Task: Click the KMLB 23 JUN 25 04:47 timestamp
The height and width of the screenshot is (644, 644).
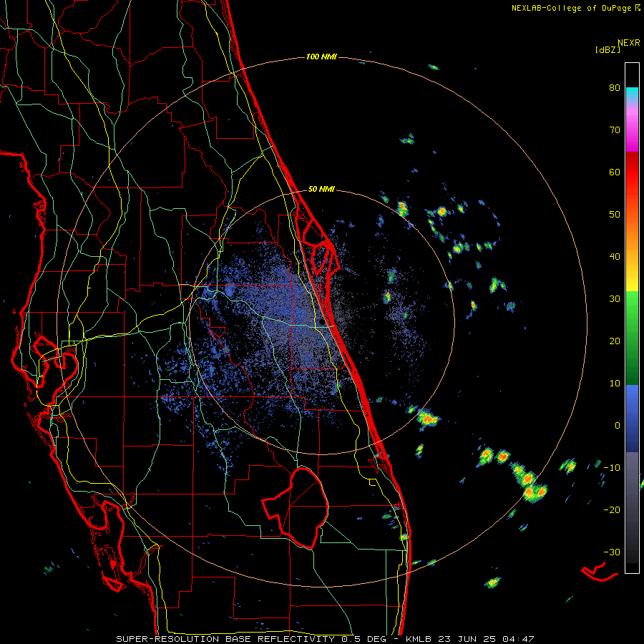Action: pyautogui.click(x=469, y=639)
